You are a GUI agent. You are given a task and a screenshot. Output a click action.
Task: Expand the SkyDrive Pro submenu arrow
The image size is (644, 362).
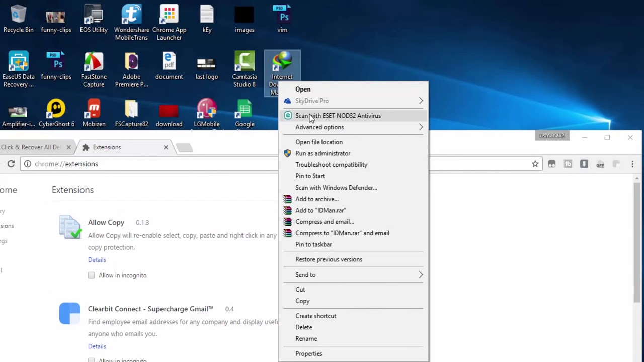pos(421,101)
